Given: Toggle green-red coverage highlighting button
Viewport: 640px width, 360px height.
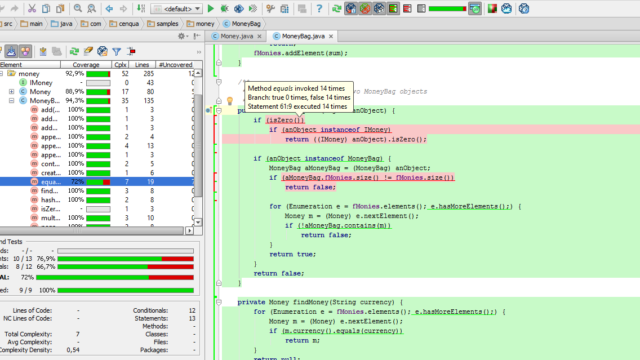Looking at the screenshot, I should (x=393, y=9).
